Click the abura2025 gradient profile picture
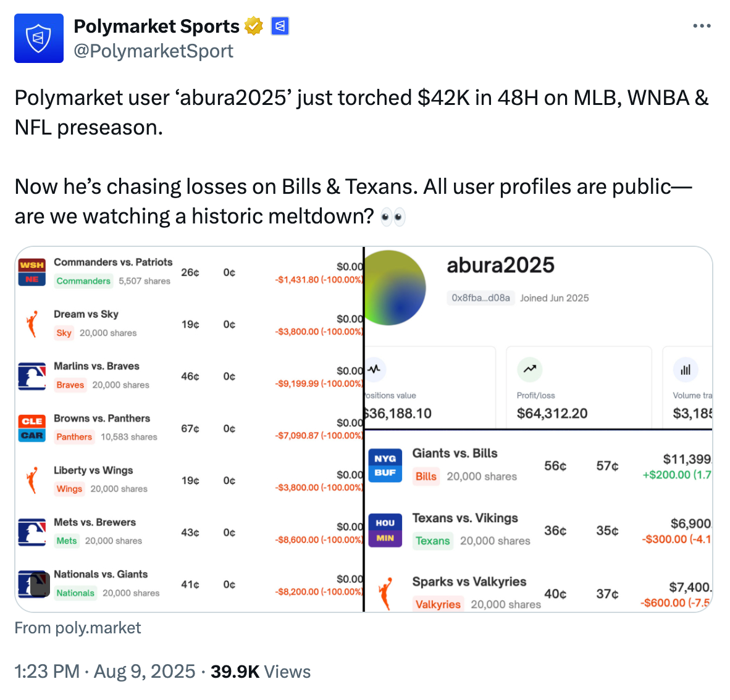Viewport: 730px width, 700px height. [x=395, y=288]
